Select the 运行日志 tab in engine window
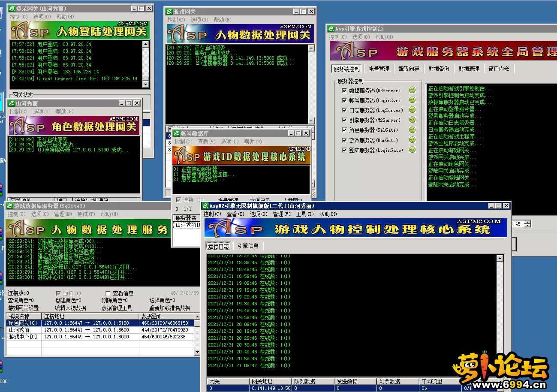 pos(219,246)
